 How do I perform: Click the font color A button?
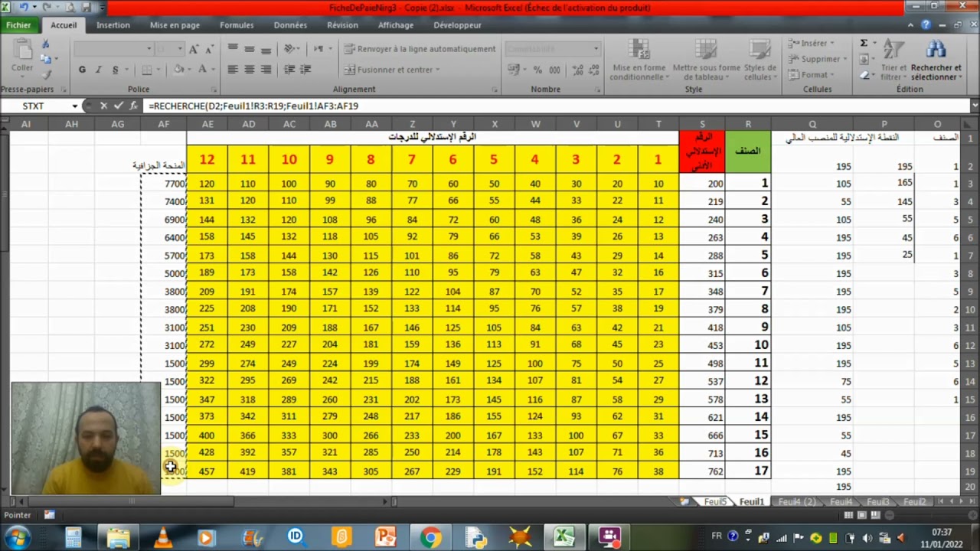pyautogui.click(x=203, y=70)
